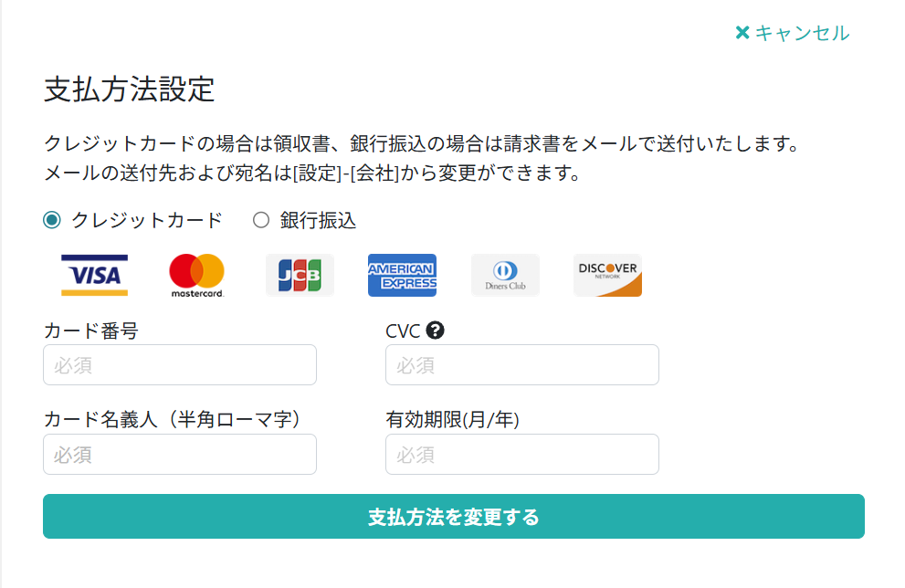Click the クレジットカード option label
The width and height of the screenshot is (905, 588).
(147, 220)
